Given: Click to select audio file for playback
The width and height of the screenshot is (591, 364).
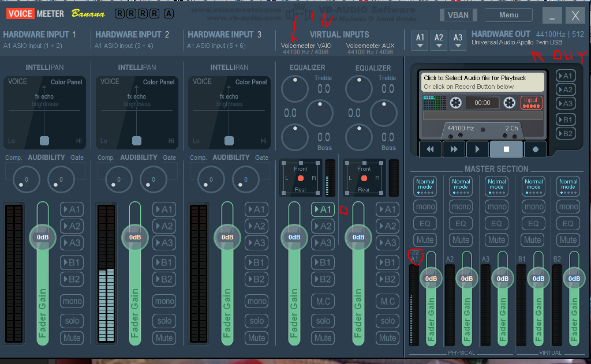Looking at the screenshot, I should [x=482, y=82].
